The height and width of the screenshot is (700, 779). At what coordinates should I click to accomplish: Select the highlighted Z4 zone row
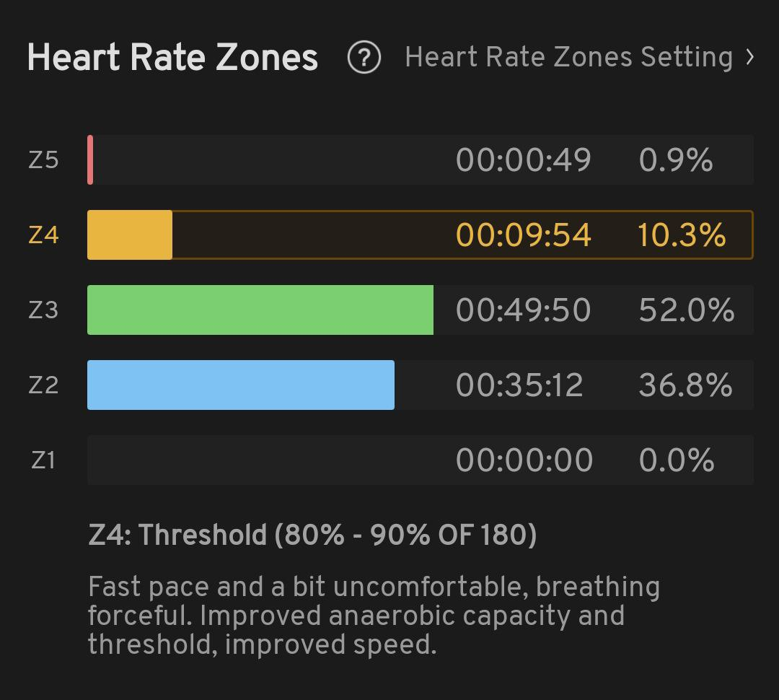(420, 235)
